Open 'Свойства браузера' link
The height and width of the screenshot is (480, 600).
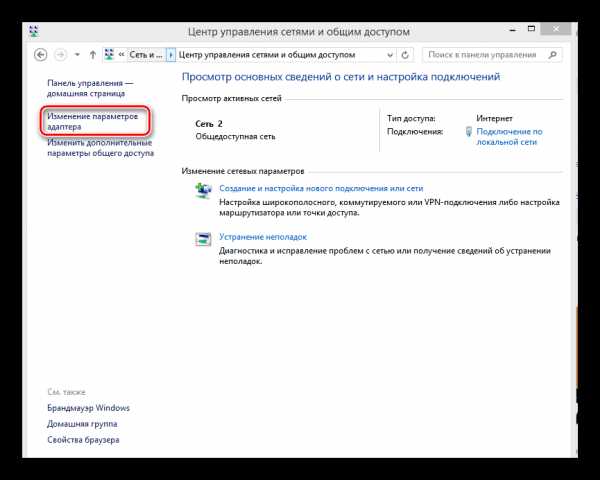point(83,440)
